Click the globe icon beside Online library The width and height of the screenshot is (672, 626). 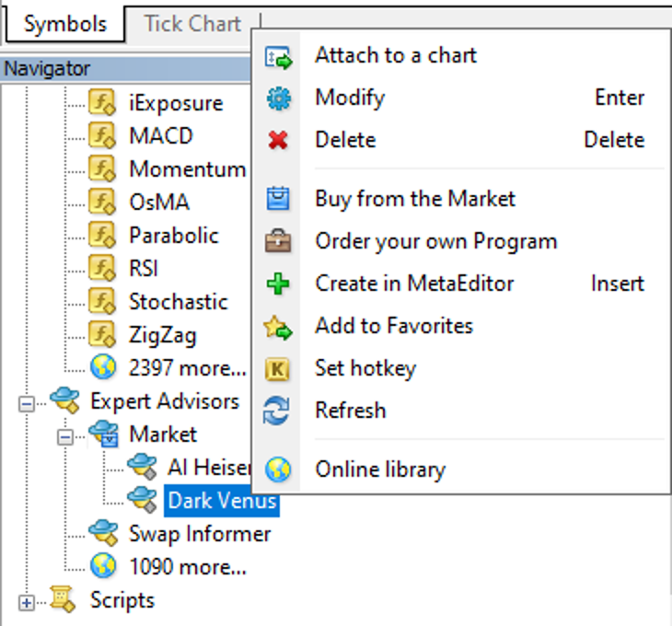[278, 469]
